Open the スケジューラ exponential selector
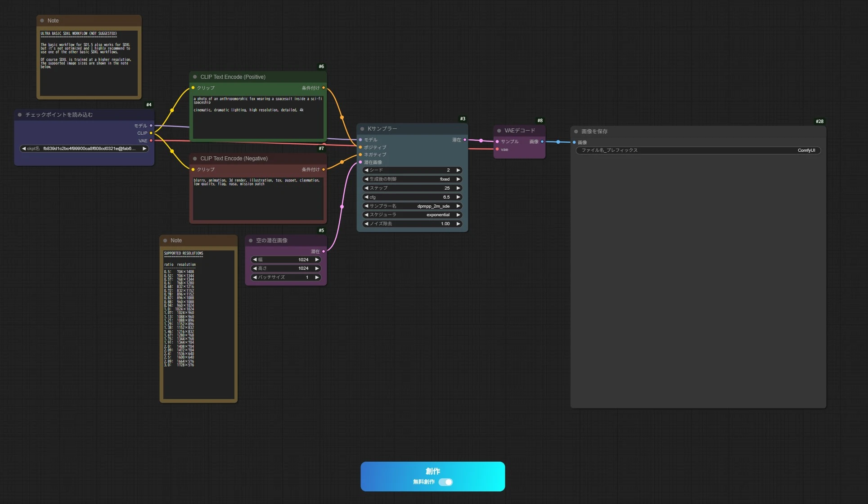868x504 pixels. (x=412, y=215)
